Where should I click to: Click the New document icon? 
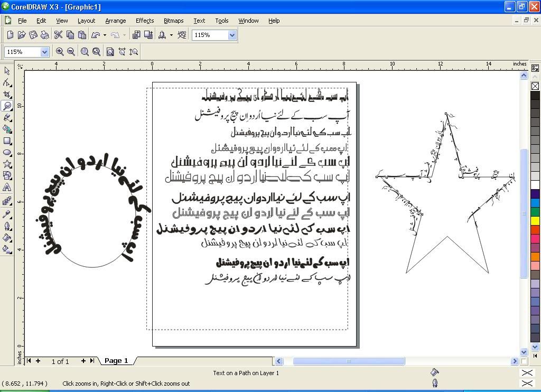tap(11, 35)
